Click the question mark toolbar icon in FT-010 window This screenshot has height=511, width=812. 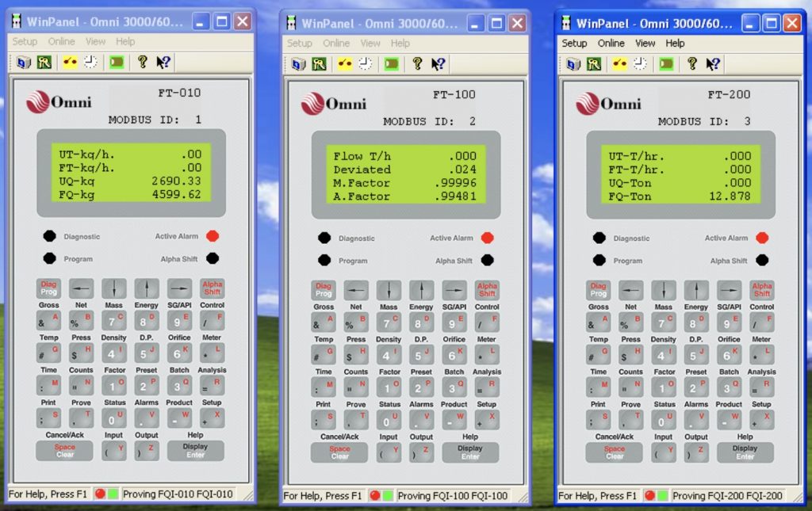[x=143, y=63]
